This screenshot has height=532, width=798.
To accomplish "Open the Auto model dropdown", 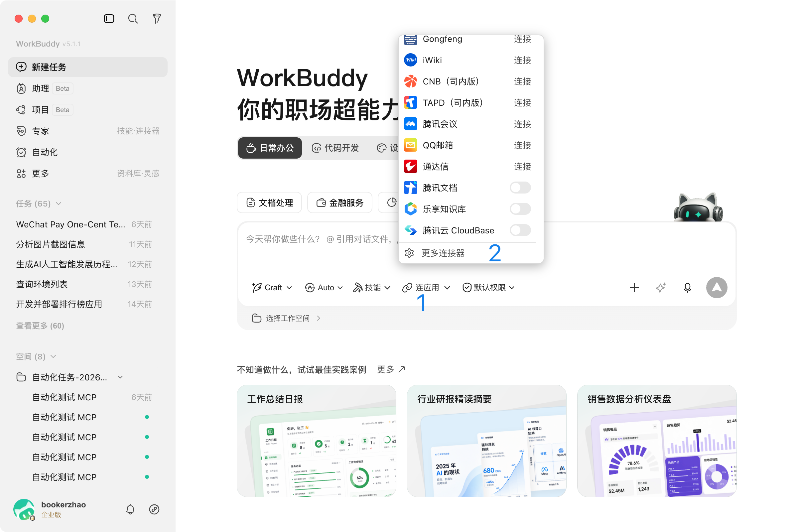I will click(324, 288).
